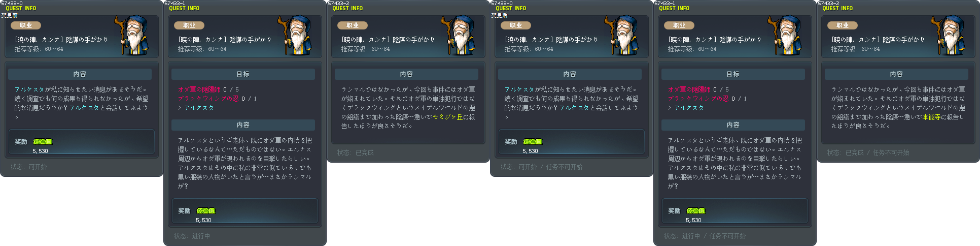Click the 经验值 reward label in the 变更前 panel
This screenshot has width=980, height=246.
coord(43,142)
